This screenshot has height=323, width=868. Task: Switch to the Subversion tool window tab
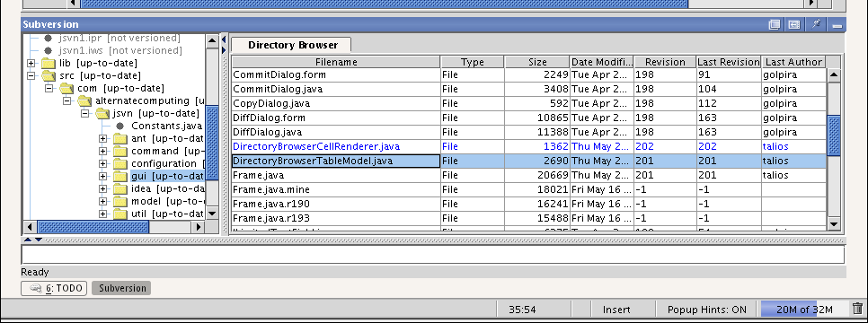(x=122, y=288)
